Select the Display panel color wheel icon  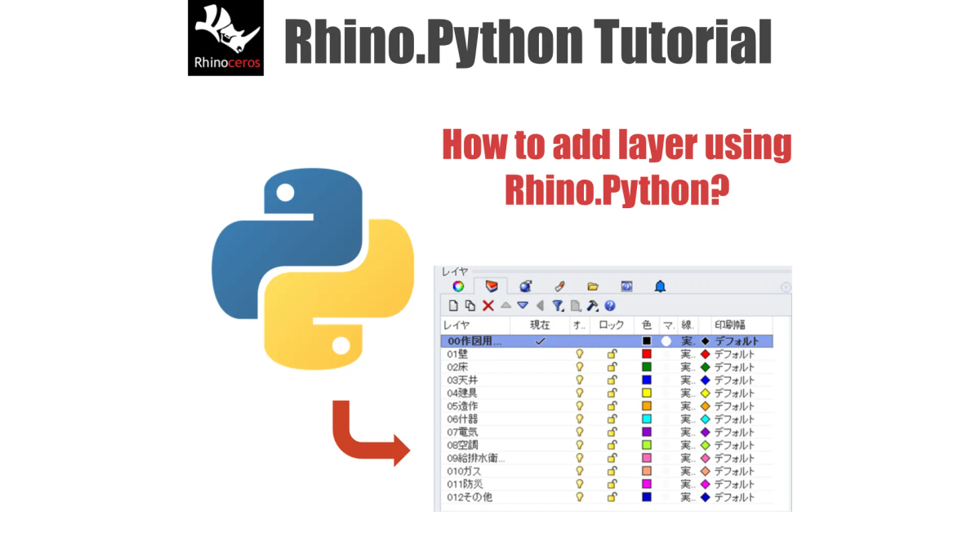[459, 287]
